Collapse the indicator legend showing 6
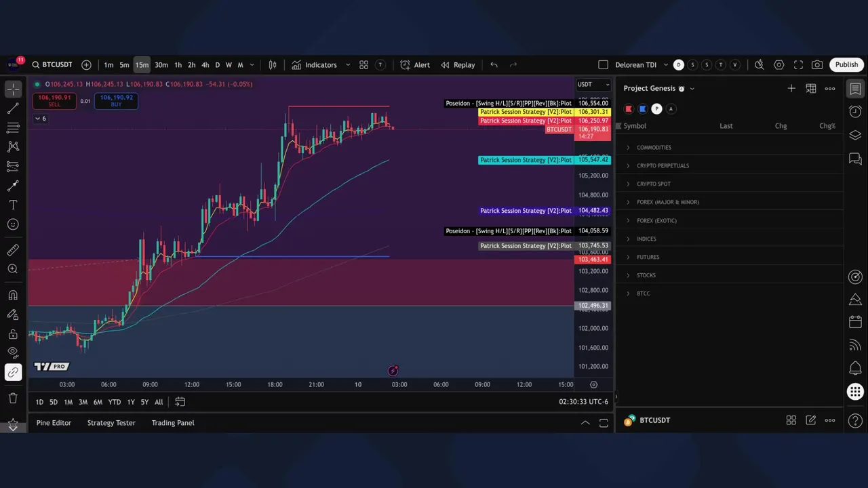868x488 pixels. coord(41,119)
